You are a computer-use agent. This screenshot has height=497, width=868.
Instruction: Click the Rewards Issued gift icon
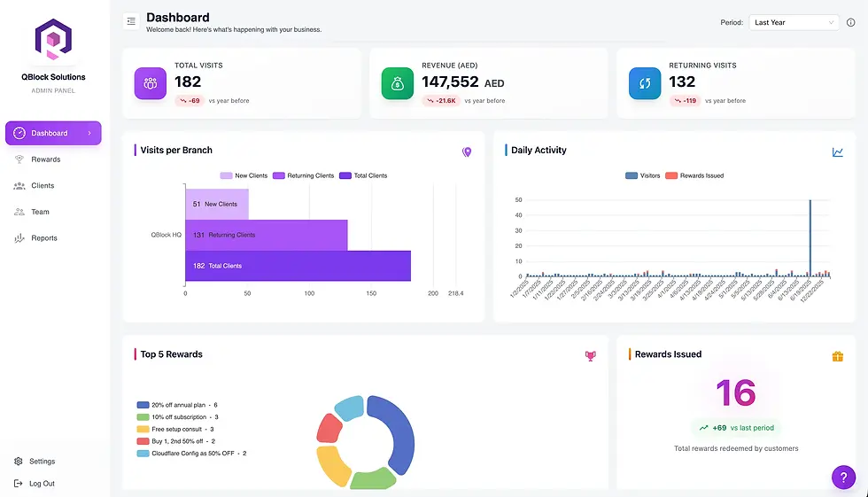(x=838, y=356)
